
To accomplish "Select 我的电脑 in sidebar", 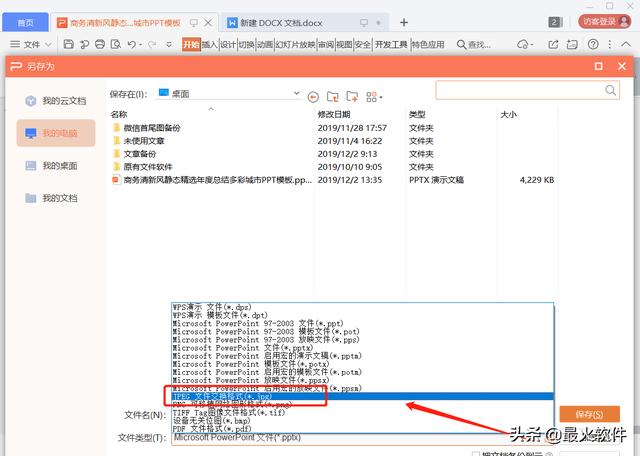I will point(56,133).
